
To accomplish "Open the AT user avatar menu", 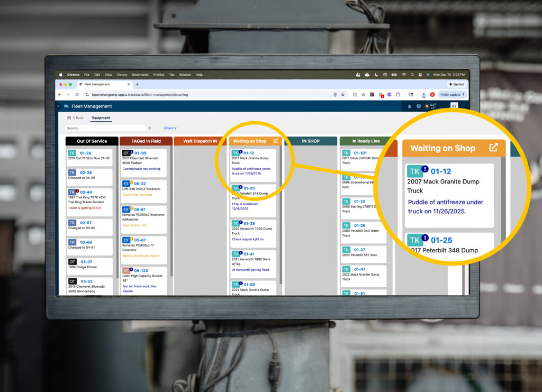I will coord(454,106).
